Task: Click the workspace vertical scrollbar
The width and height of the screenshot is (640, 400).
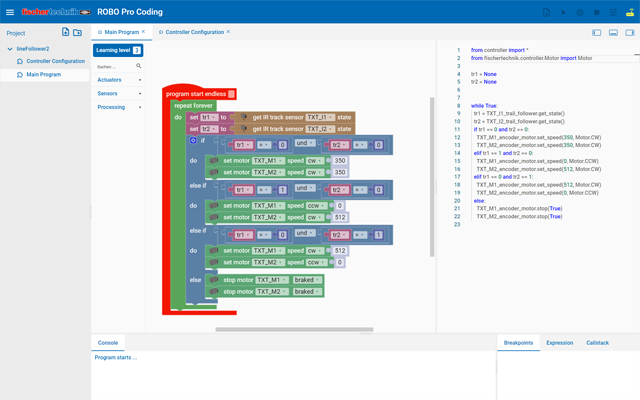Action: pyautogui.click(x=432, y=177)
